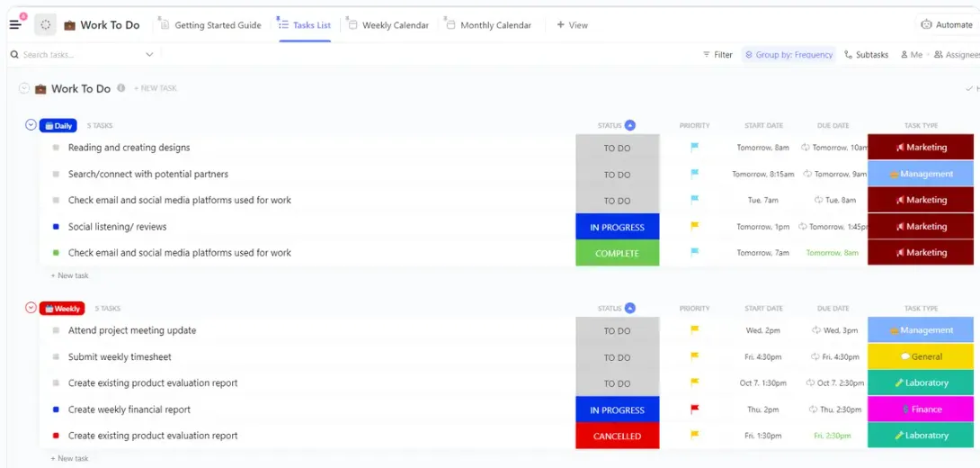
Task: Toggle red status square of cancelled evaluation report
Action: (56, 436)
